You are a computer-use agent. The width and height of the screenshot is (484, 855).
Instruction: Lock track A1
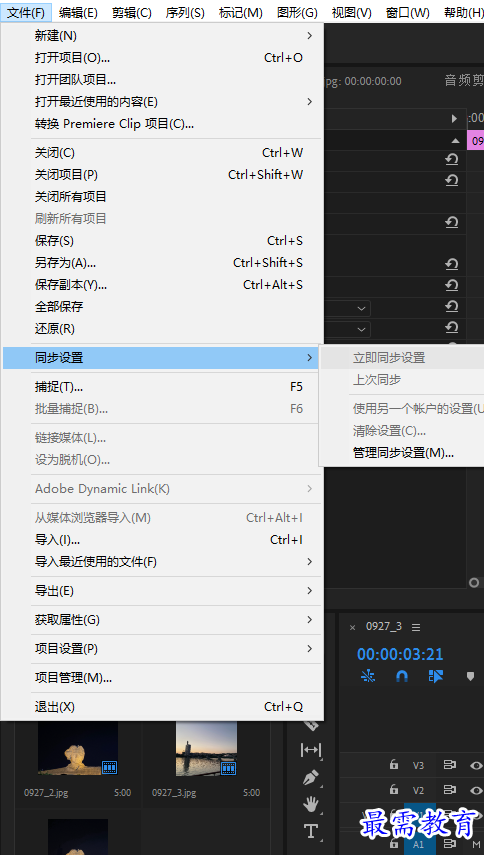tap(394, 844)
